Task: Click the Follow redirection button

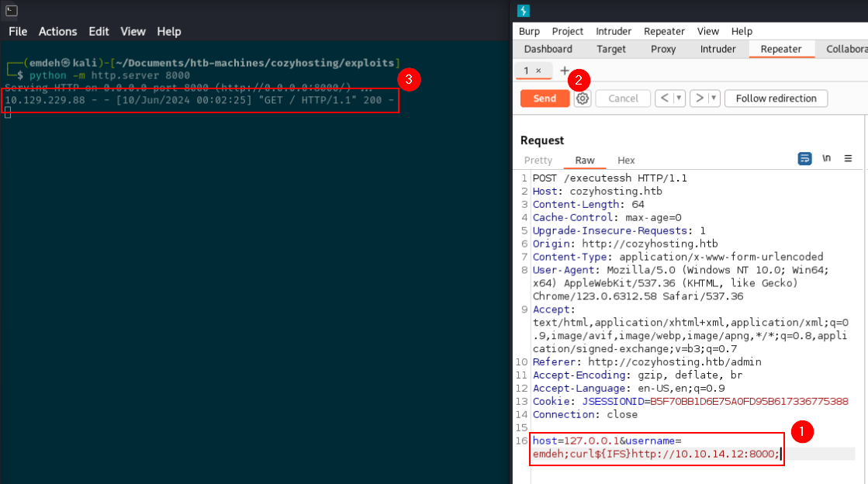Action: [776, 99]
